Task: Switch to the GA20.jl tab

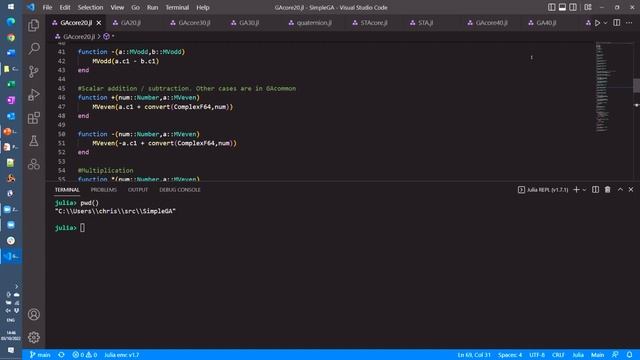Action: point(131,23)
